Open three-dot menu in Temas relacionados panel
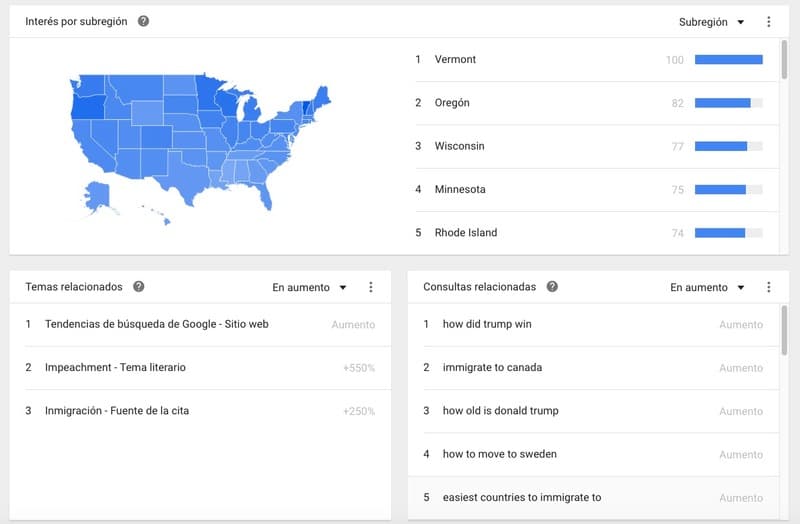The image size is (800, 524). [x=370, y=287]
